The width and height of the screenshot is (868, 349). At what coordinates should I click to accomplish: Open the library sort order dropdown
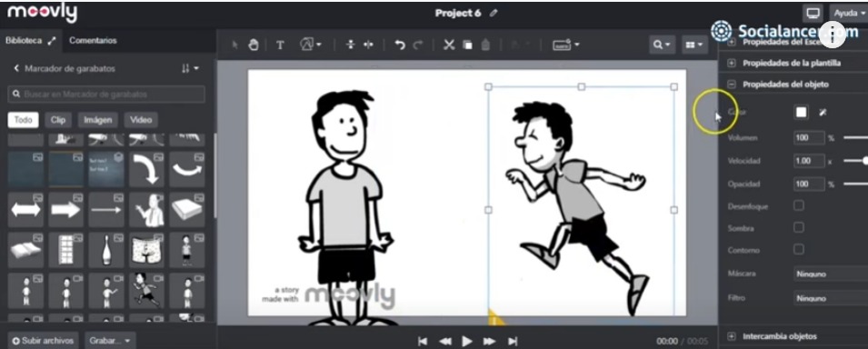(190, 69)
